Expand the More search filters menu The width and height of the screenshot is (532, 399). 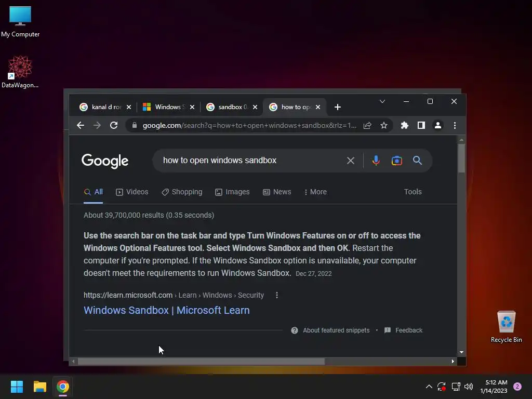pos(315,192)
